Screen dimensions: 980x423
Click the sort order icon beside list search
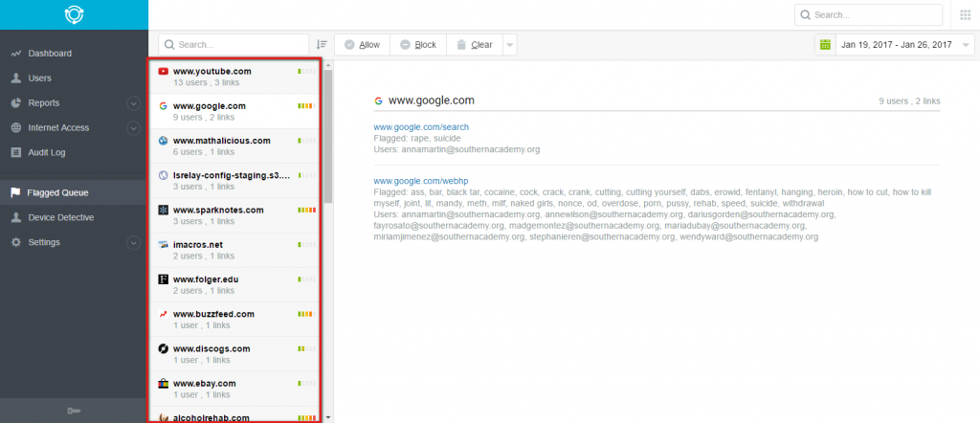pos(322,44)
